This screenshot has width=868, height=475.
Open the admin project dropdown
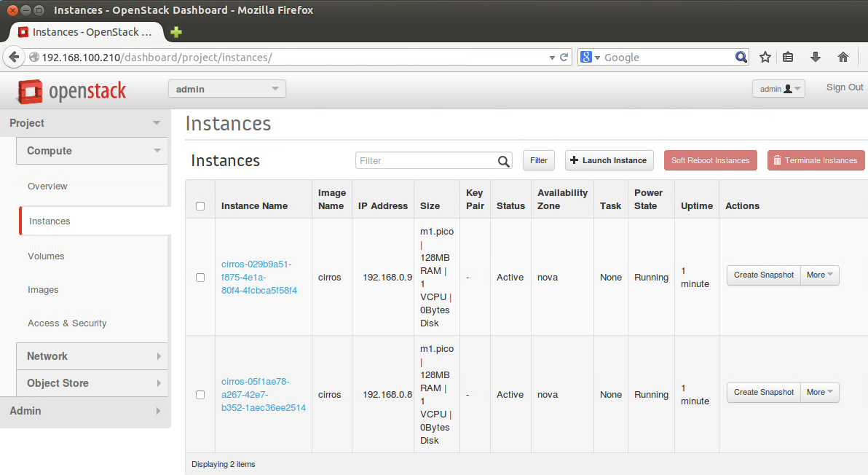point(226,87)
